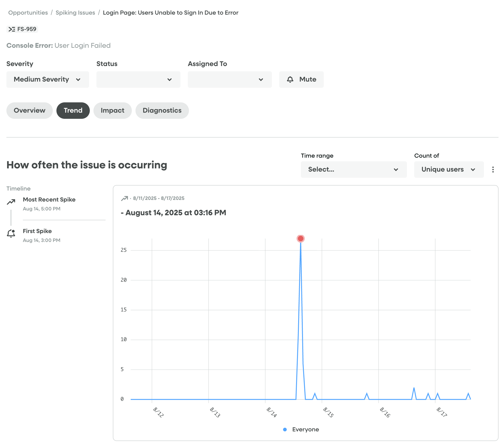Go to Spiking Issues breadcrumb

click(75, 13)
